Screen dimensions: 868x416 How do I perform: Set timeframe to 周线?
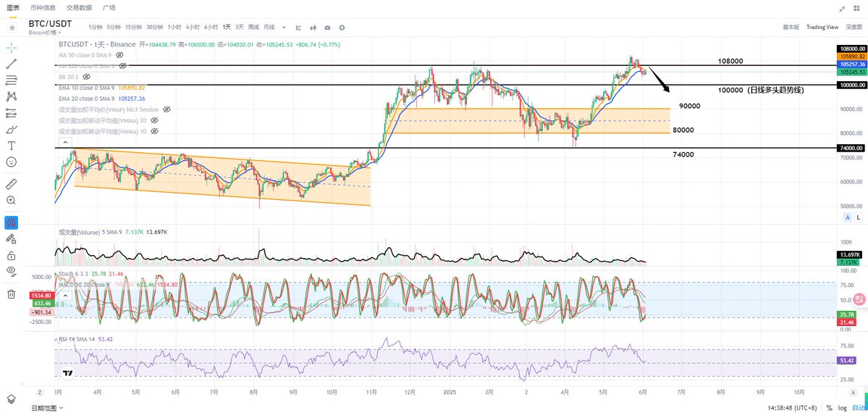(253, 27)
